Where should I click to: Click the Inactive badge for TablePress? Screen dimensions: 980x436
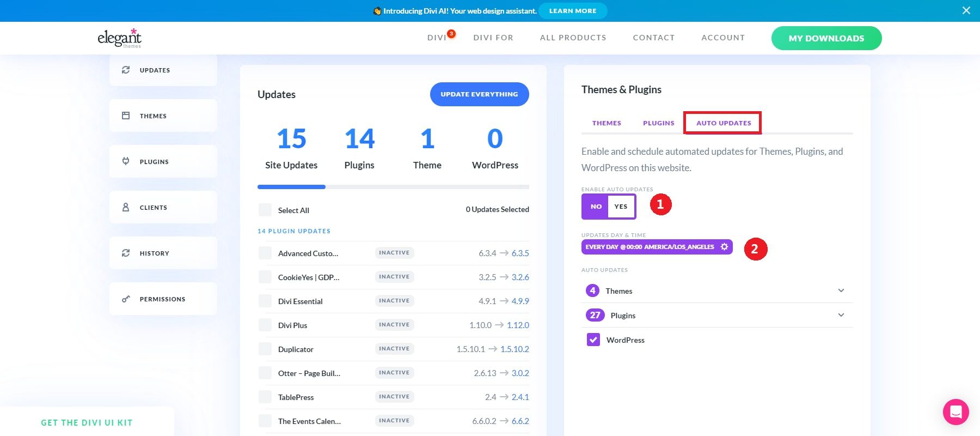tap(394, 397)
